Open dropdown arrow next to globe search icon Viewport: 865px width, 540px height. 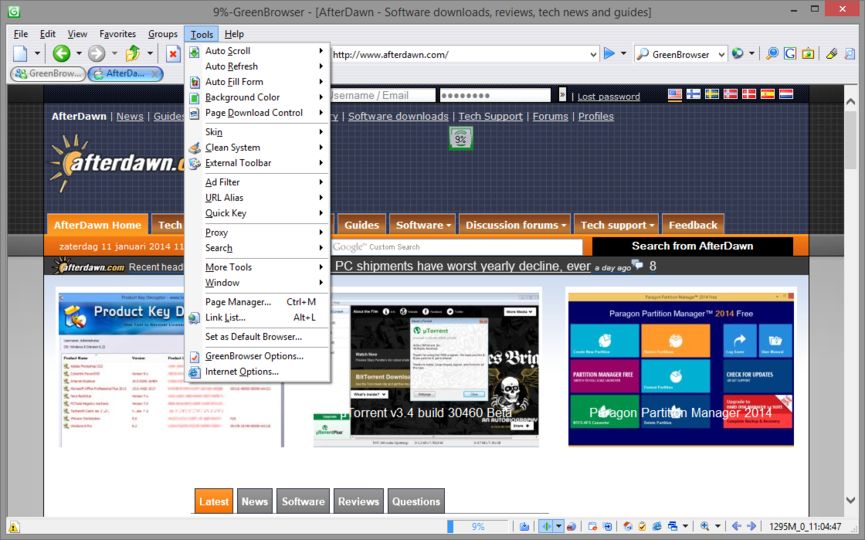click(x=751, y=54)
